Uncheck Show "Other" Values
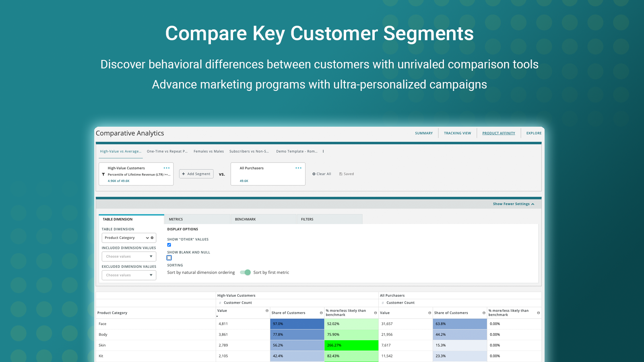 click(x=169, y=245)
